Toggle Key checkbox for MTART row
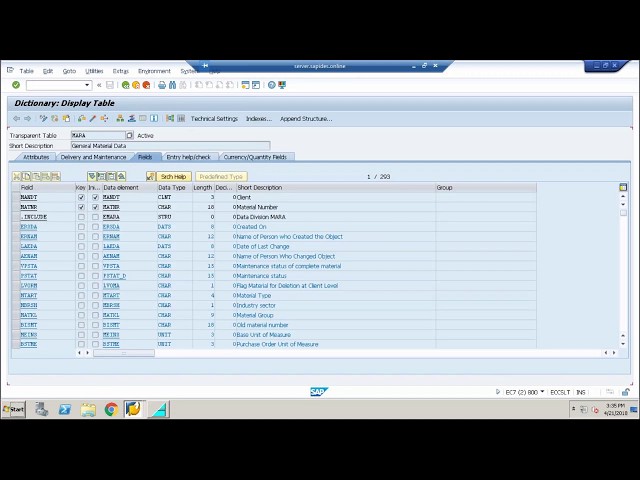640x480 pixels. pos(81,295)
